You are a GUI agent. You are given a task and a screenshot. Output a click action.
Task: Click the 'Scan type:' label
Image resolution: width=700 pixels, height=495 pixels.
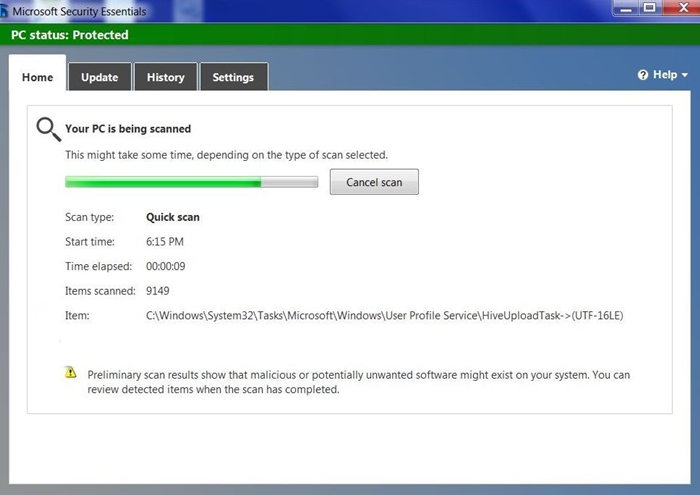coord(89,217)
